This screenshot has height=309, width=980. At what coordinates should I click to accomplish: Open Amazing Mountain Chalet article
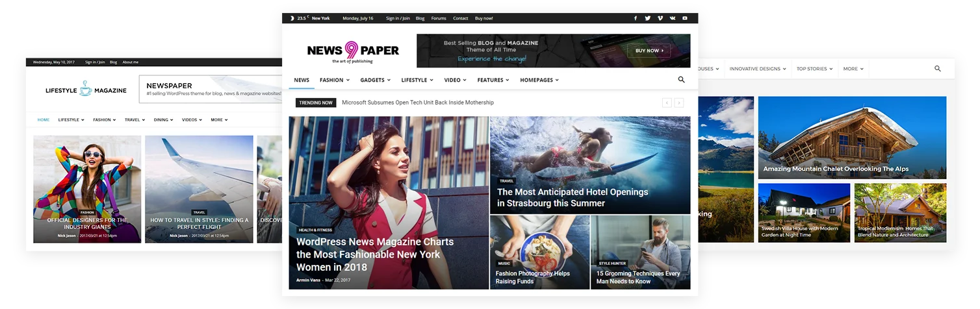(x=836, y=169)
